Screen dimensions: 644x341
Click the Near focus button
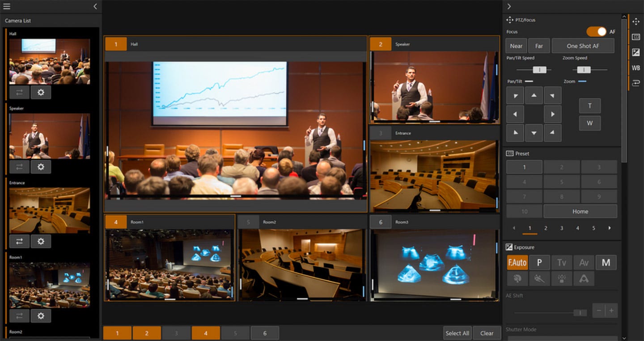click(x=516, y=46)
